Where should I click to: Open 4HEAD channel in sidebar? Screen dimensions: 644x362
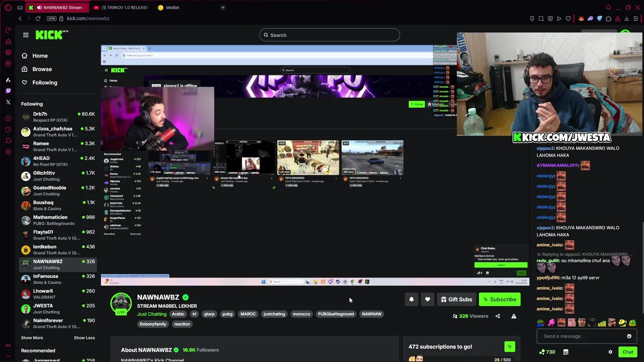point(58,161)
